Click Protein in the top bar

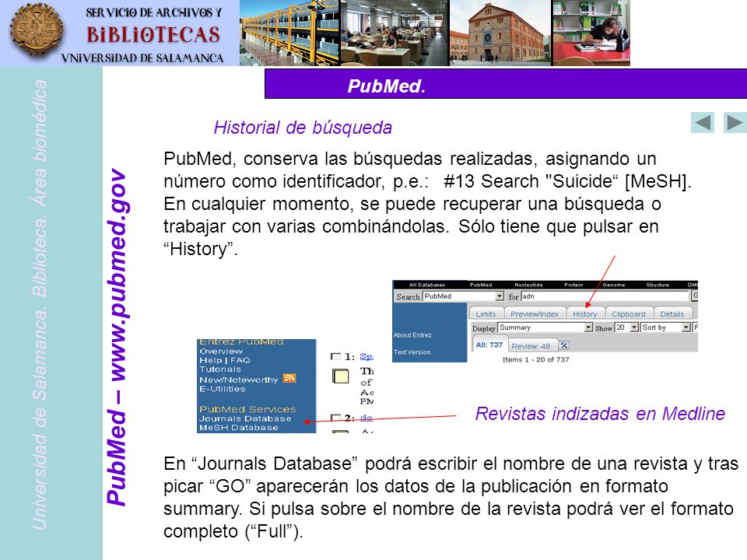pyautogui.click(x=573, y=285)
